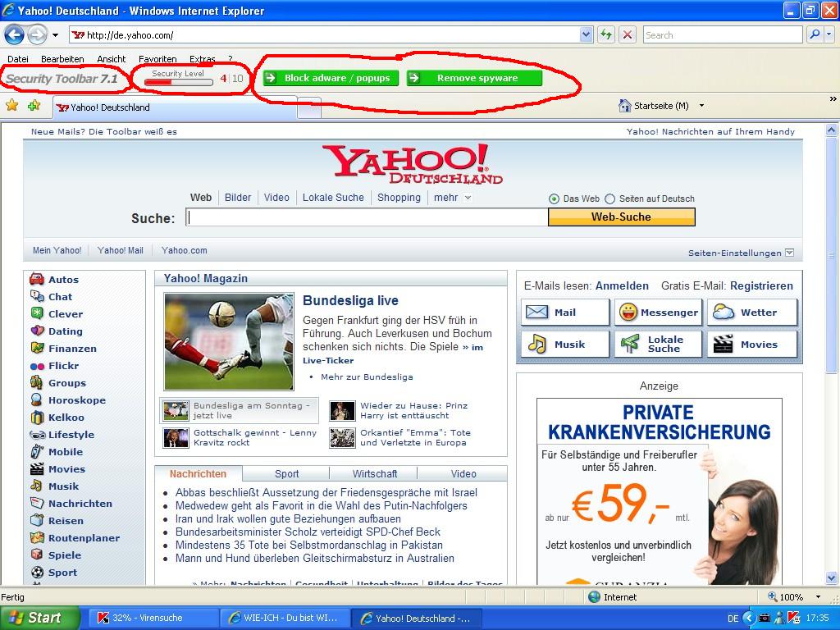
Task: Click the Internet zone globe icon
Action: 594,597
